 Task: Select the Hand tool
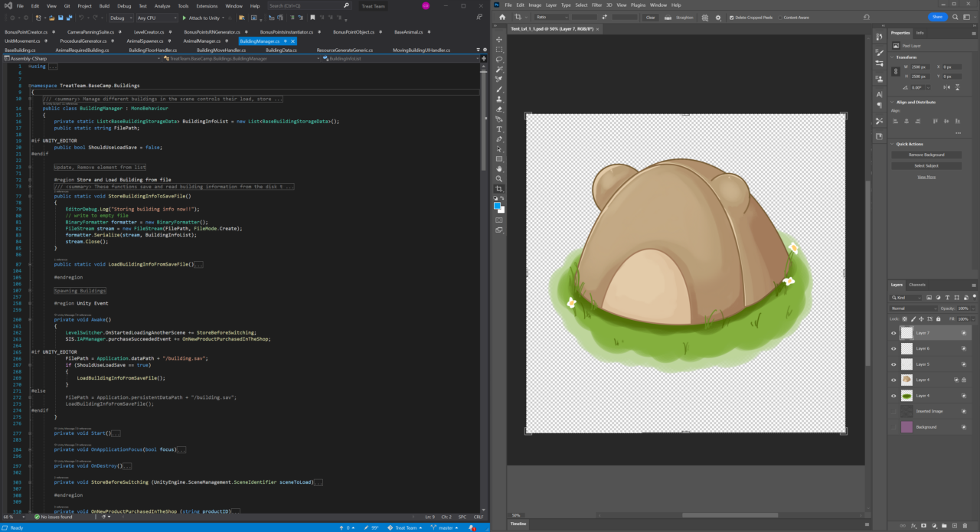(499, 168)
